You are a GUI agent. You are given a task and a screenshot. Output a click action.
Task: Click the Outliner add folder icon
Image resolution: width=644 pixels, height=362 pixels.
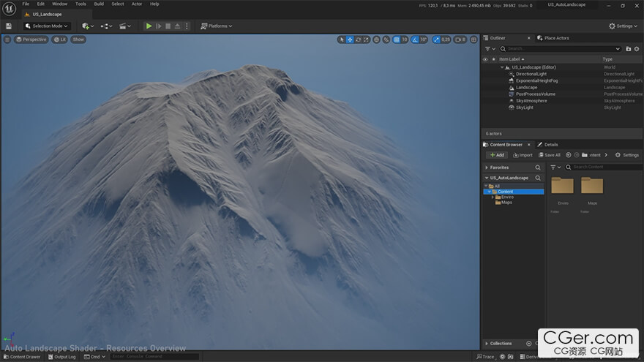[629, 49]
